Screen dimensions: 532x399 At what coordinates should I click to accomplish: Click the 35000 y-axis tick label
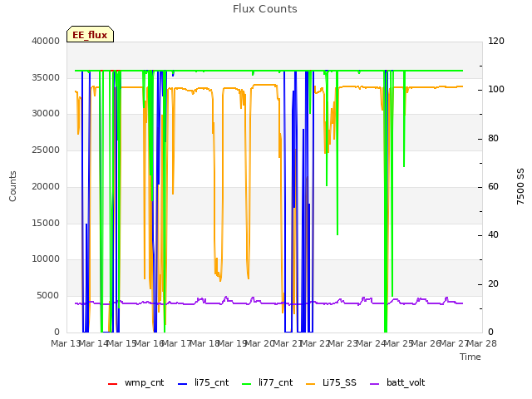pos(46,77)
